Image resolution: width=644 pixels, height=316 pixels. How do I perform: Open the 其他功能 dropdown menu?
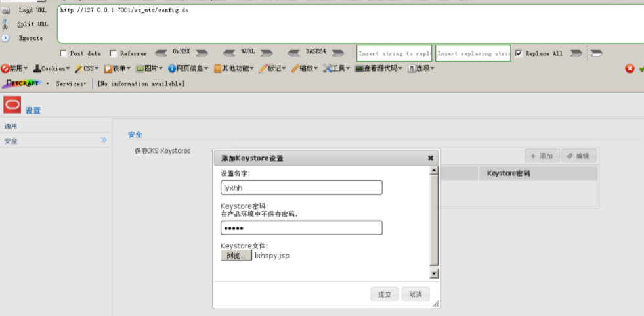point(234,68)
